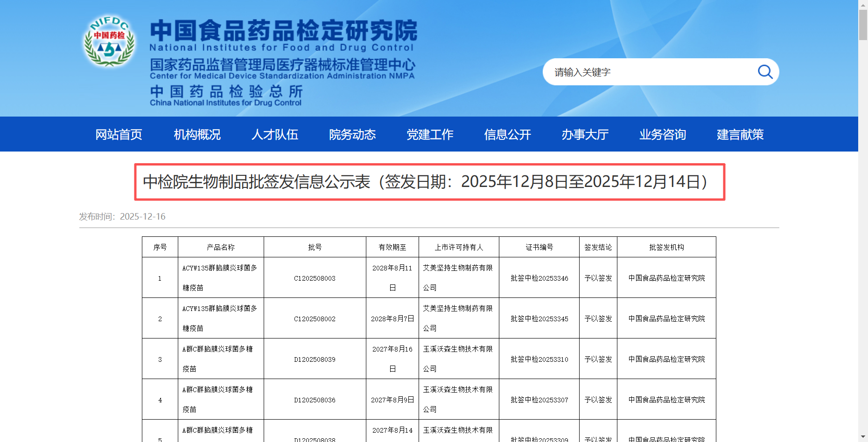Click the 国家药品监督管理局医疗器械标准管理中心 heading
This screenshot has height=442, width=868.
[282, 64]
